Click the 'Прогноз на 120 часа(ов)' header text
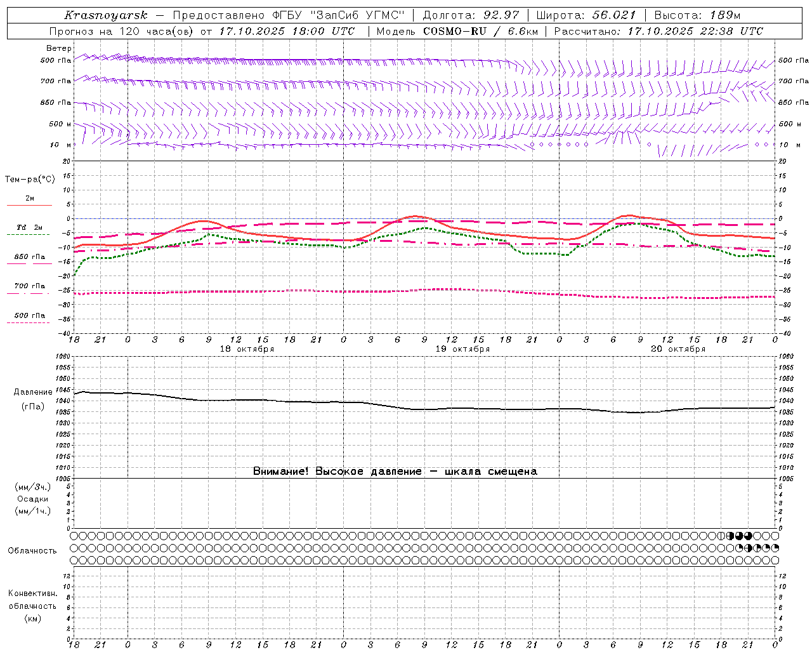 click(x=122, y=31)
